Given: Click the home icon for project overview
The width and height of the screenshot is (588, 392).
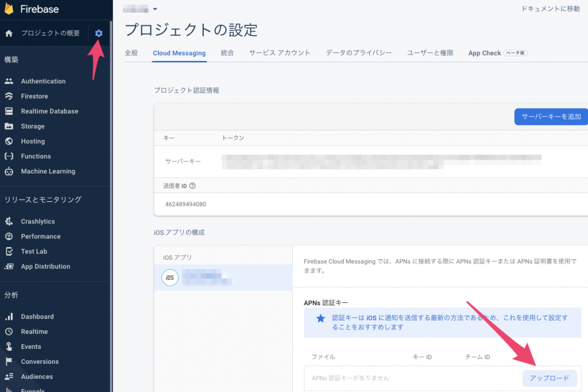Looking at the screenshot, I should click(x=9, y=33).
